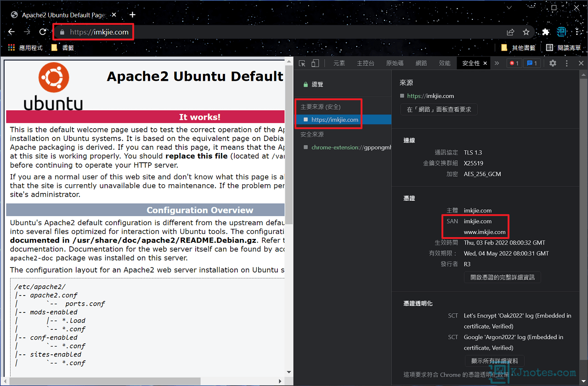This screenshot has width=588, height=386.
Task: Click the page scroll-up arrow
Action: click(289, 62)
